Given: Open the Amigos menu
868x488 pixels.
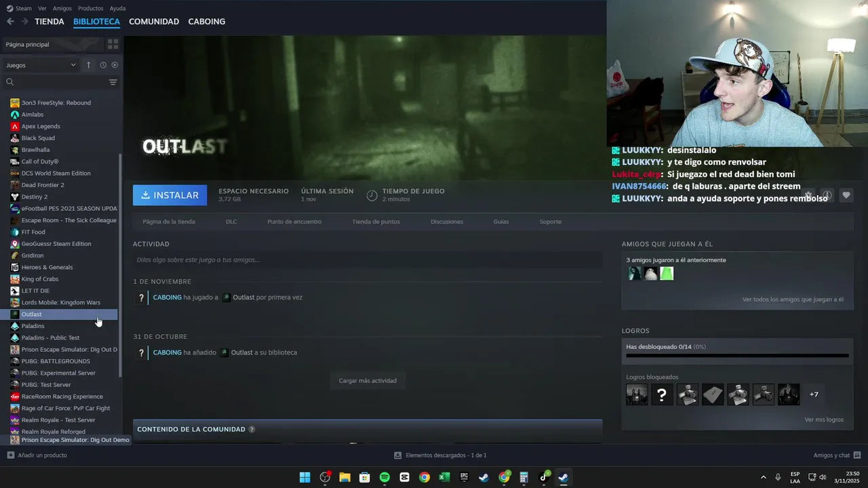Looking at the screenshot, I should tap(62, 8).
